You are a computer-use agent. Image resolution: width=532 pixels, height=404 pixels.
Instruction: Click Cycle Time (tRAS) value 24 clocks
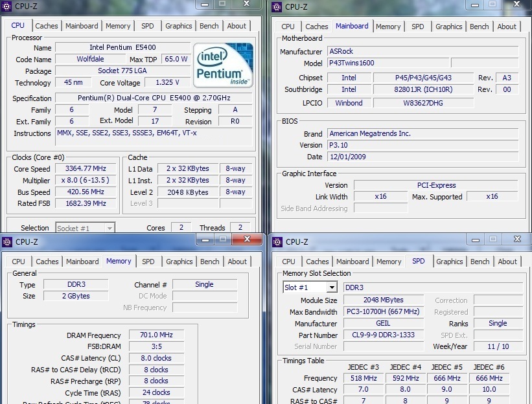click(x=156, y=392)
